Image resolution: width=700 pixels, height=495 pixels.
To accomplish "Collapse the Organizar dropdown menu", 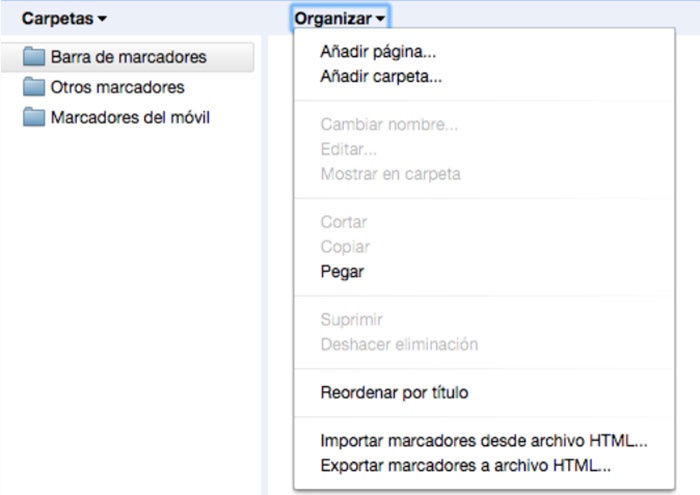I will (x=340, y=18).
